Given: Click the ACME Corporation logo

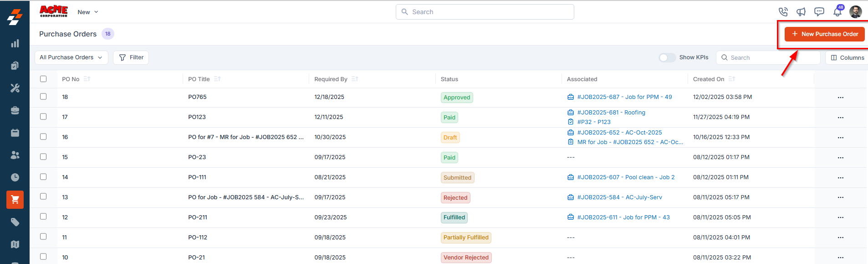Looking at the screenshot, I should coord(54,11).
